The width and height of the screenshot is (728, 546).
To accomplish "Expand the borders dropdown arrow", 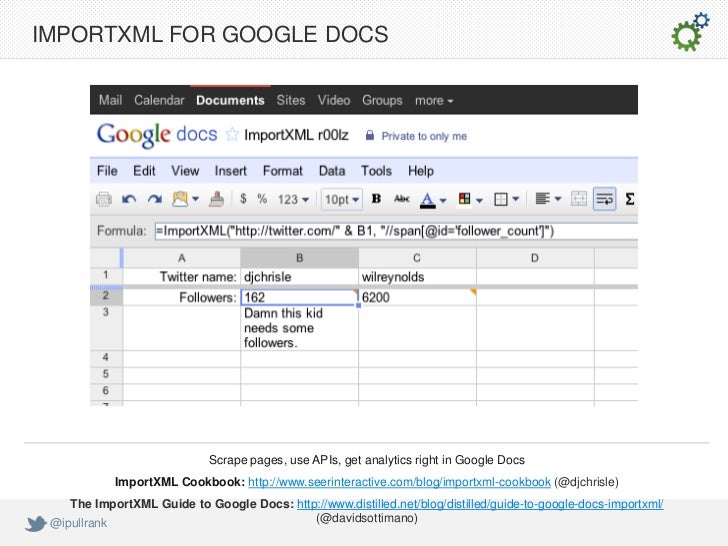I will tap(515, 199).
